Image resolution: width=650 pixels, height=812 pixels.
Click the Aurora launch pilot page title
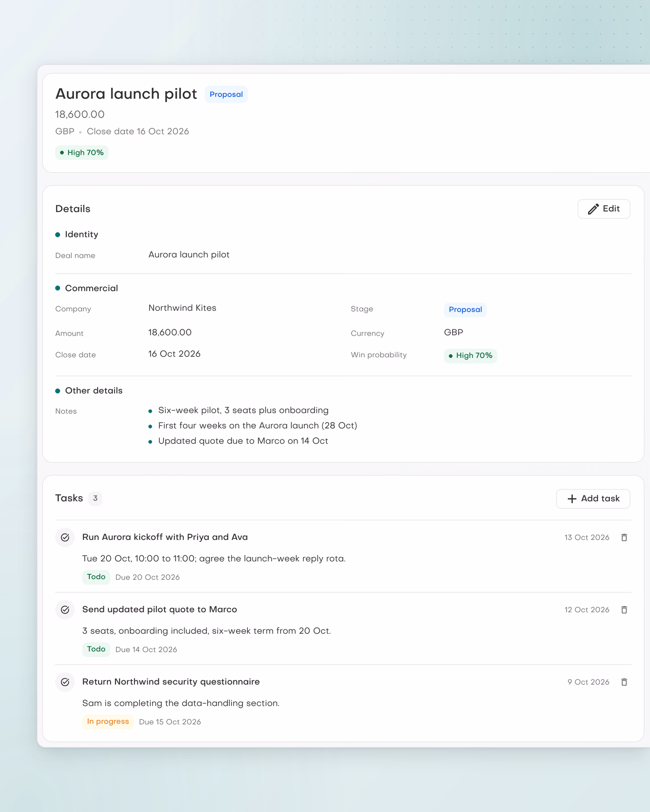tap(126, 94)
